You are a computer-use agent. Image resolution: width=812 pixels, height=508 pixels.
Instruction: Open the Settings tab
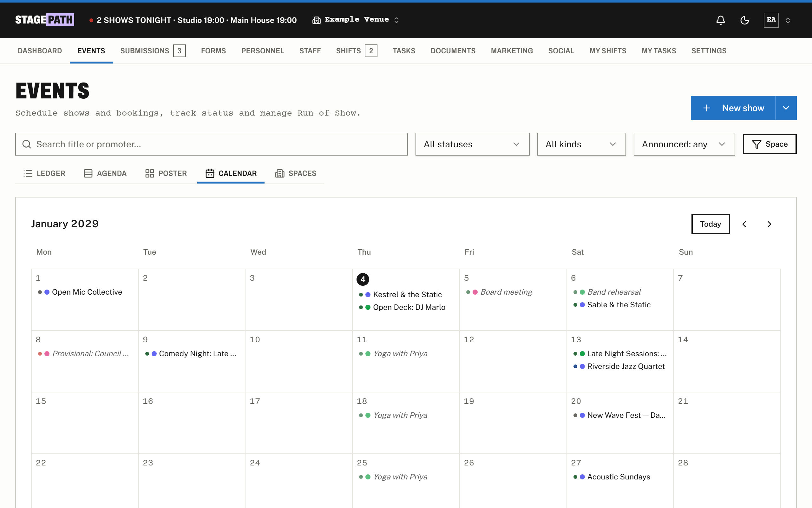709,51
